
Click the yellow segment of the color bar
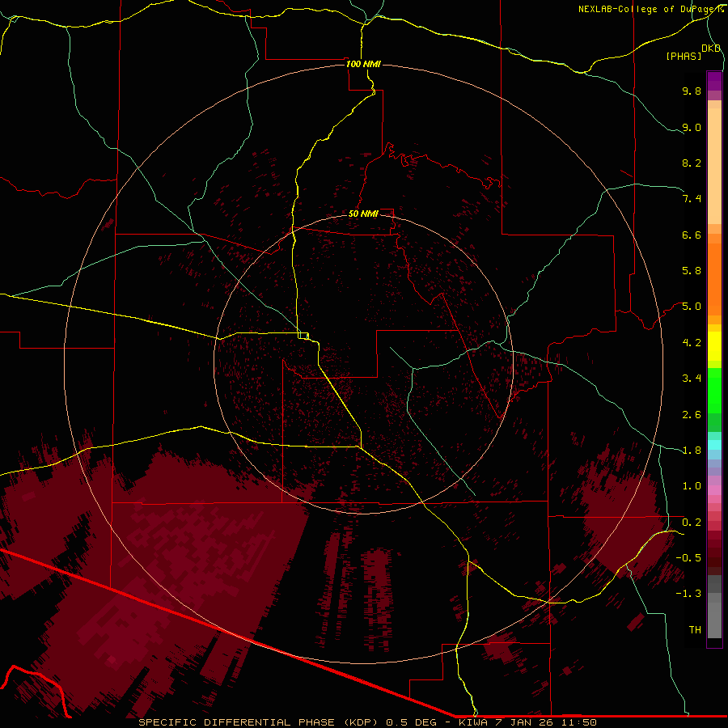click(x=714, y=346)
